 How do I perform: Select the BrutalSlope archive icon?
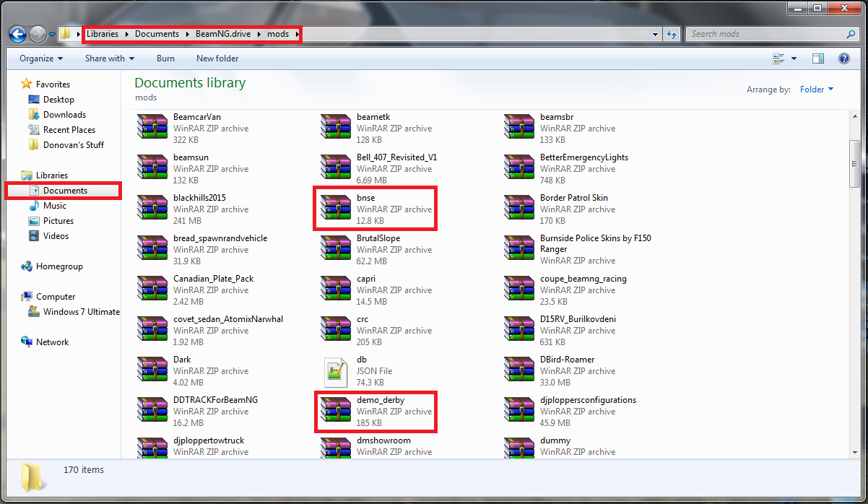point(336,248)
